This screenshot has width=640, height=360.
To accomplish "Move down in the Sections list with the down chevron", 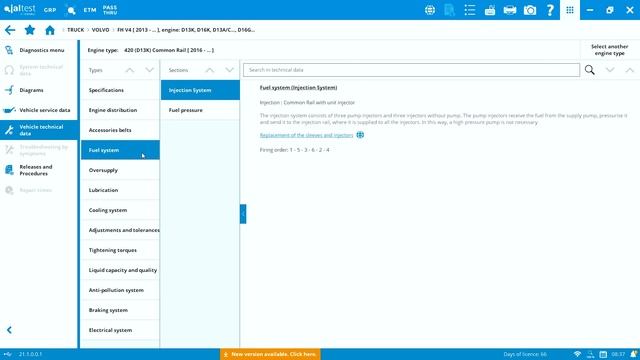I will tap(229, 70).
